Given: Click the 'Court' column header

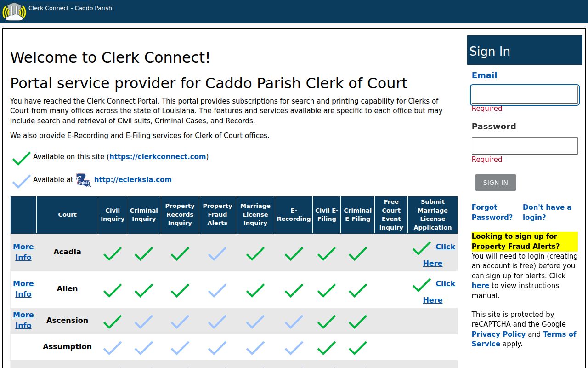Looking at the screenshot, I should coord(67,215).
